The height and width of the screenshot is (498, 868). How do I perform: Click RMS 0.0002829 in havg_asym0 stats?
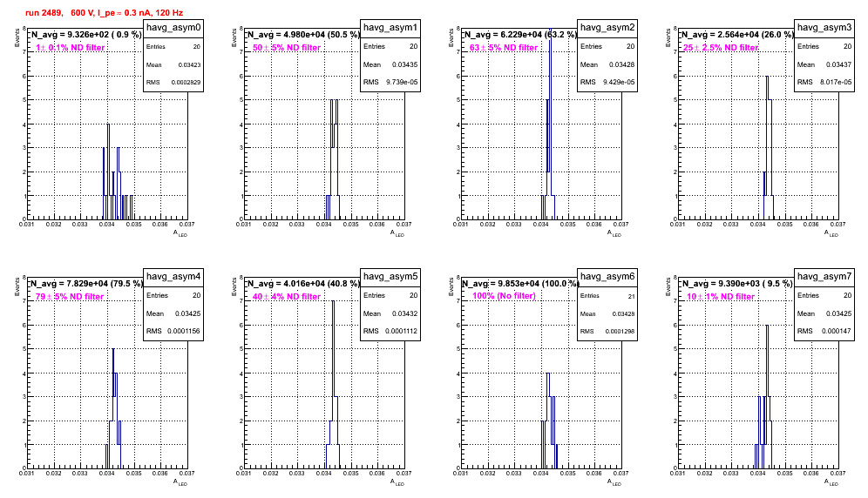(173, 83)
